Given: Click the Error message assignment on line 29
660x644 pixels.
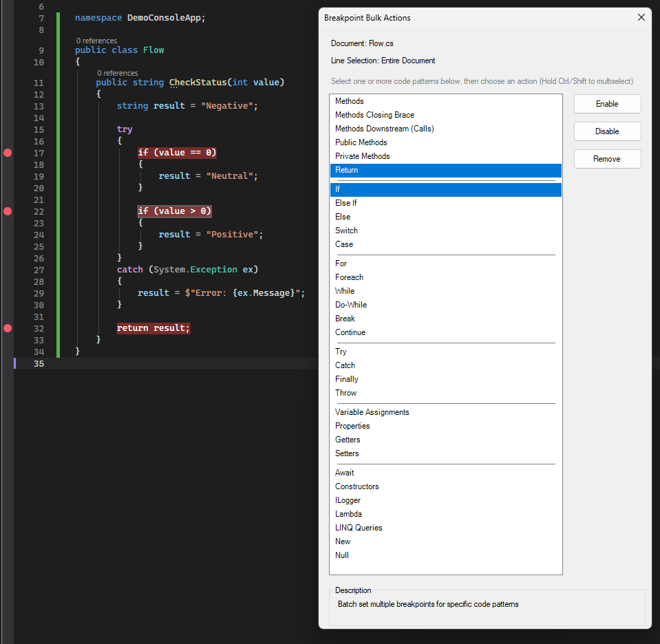Looking at the screenshot, I should [222, 293].
